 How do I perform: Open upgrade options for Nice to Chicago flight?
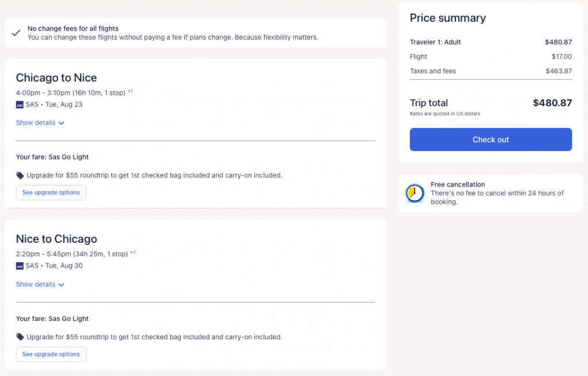point(51,354)
